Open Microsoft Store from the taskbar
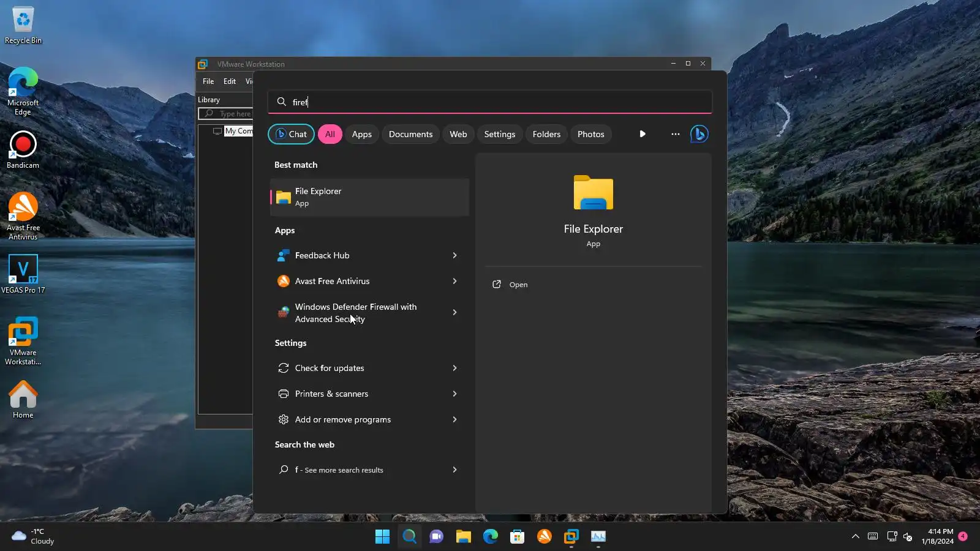The height and width of the screenshot is (551, 980). [x=517, y=536]
